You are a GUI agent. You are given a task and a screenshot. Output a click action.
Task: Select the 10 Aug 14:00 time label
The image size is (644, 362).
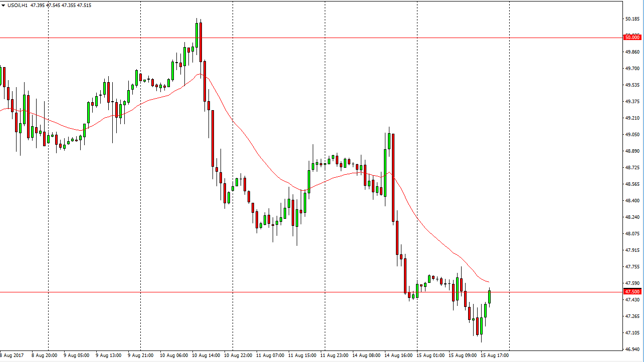point(205,355)
